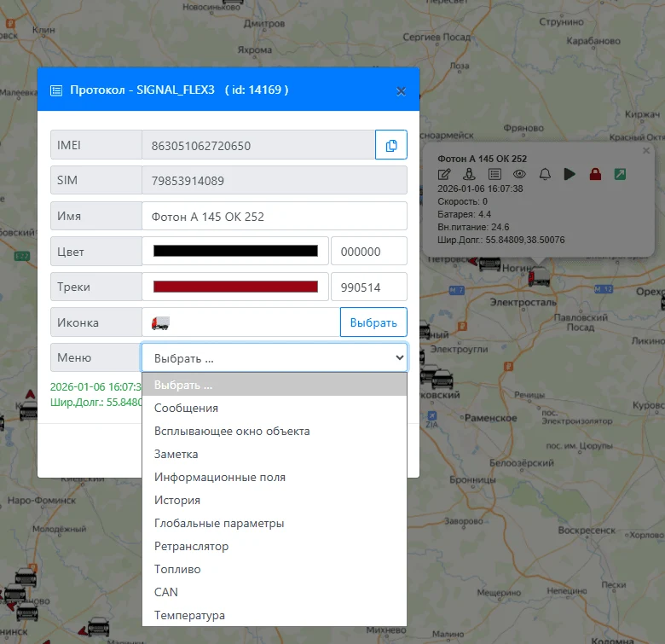The image size is (665, 644).
Task: Toggle the eye visibility icon in popup
Action: 519,174
